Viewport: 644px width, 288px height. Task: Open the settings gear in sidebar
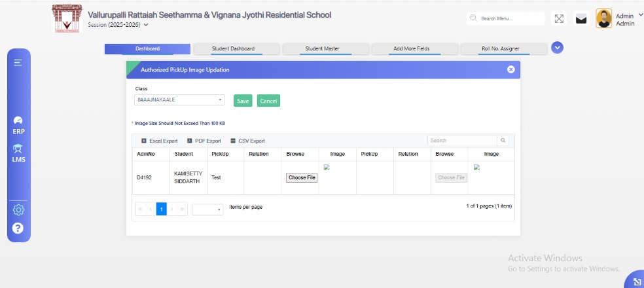click(x=18, y=210)
